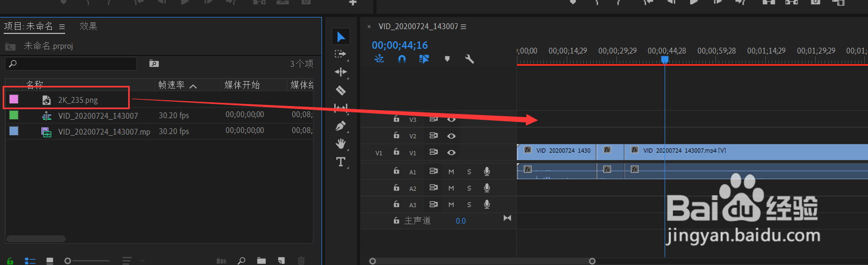Toggle lock on audio track A2

396,188
